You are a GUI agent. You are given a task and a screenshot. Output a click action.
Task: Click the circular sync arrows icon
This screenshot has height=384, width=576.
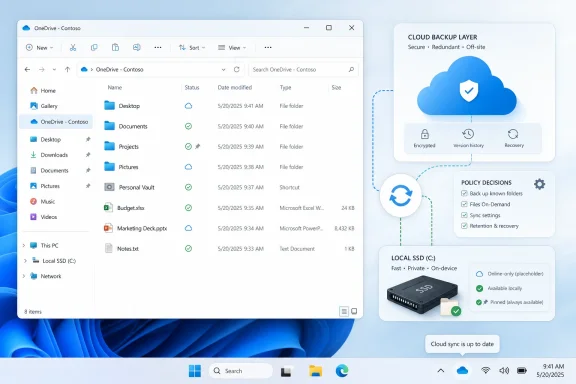[x=401, y=195]
